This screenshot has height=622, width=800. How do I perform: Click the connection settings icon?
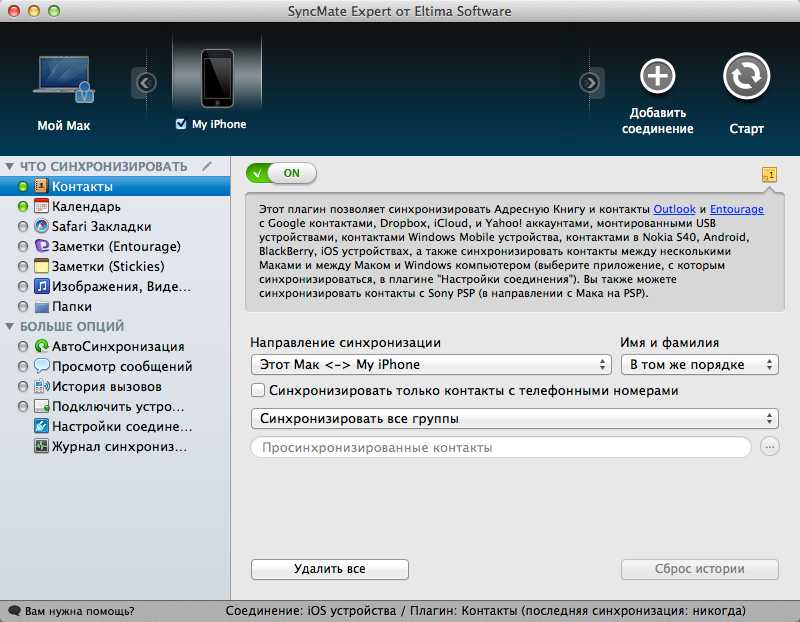(41, 426)
